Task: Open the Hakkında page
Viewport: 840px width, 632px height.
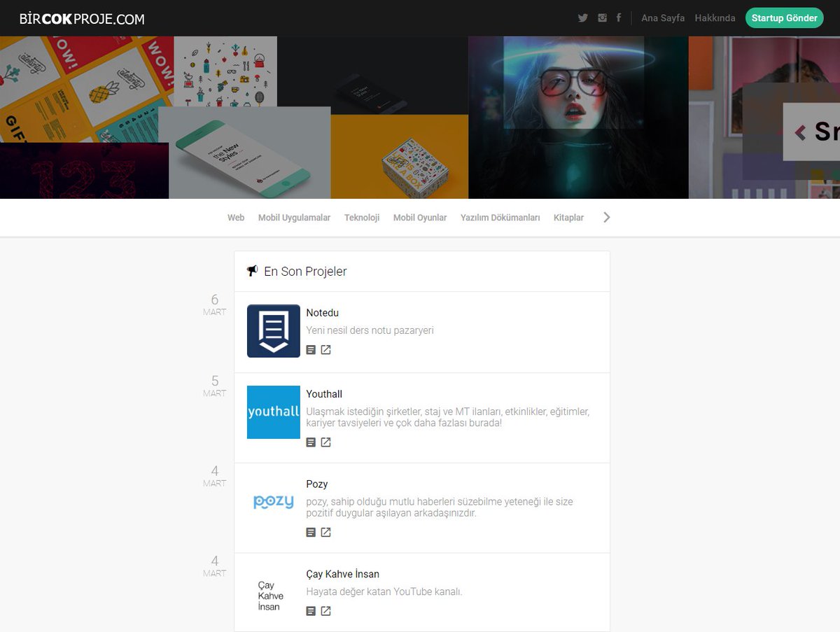Action: click(x=715, y=18)
